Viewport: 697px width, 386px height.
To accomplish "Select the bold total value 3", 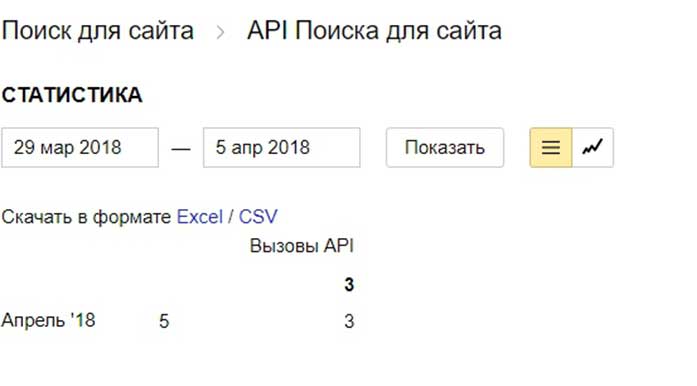I will click(x=349, y=285).
